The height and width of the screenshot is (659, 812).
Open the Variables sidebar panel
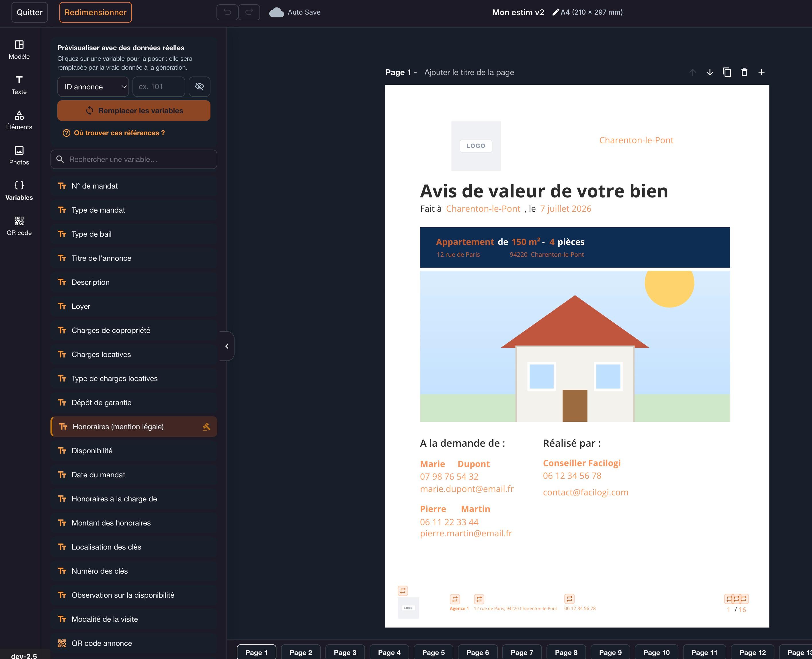click(19, 191)
